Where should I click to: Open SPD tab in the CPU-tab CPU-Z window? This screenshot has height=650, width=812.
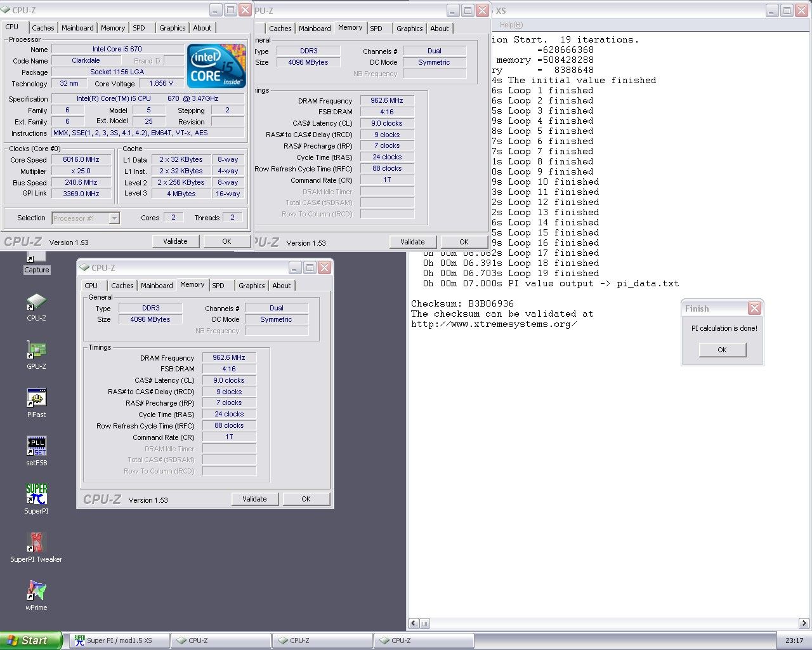[x=139, y=28]
